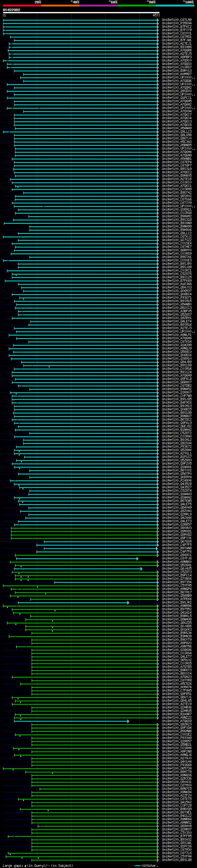The height and width of the screenshot is (868, 197).
Task: Select hit label UniRef100_Q5MB21
Action: click(176, 744)
